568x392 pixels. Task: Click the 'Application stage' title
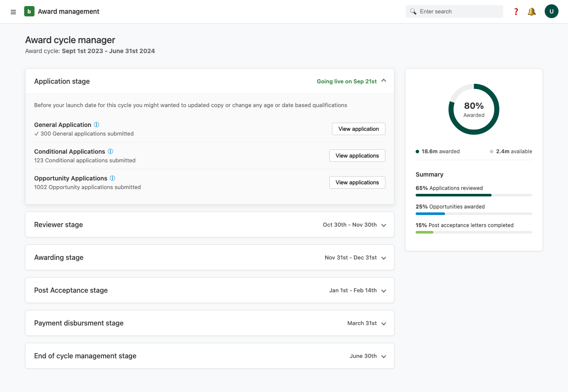[62, 81]
